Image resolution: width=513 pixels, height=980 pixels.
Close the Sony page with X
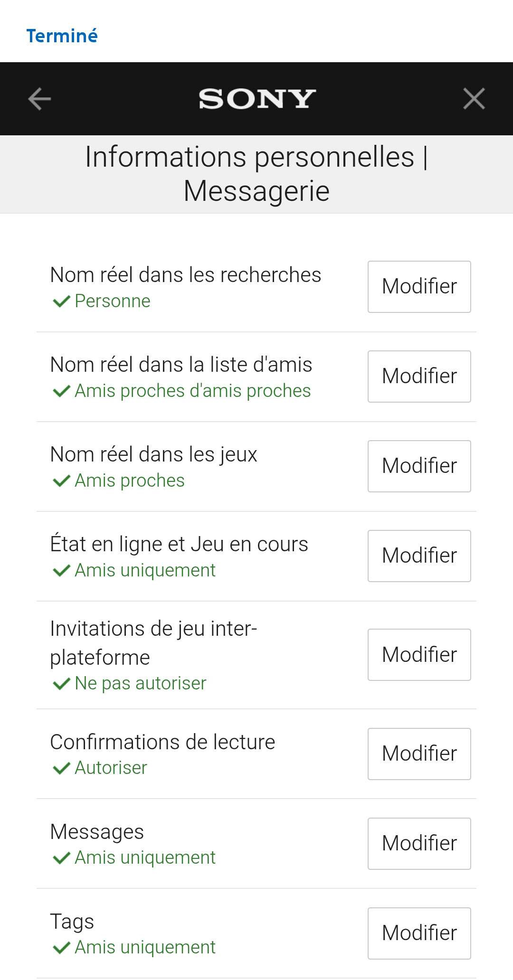pos(474,99)
